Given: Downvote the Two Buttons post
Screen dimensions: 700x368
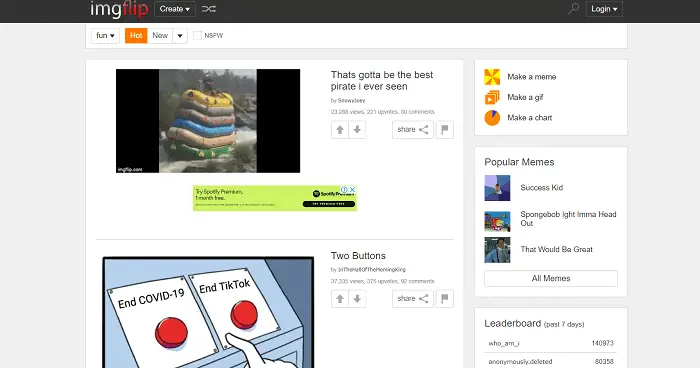Looking at the screenshot, I should (x=357, y=299).
